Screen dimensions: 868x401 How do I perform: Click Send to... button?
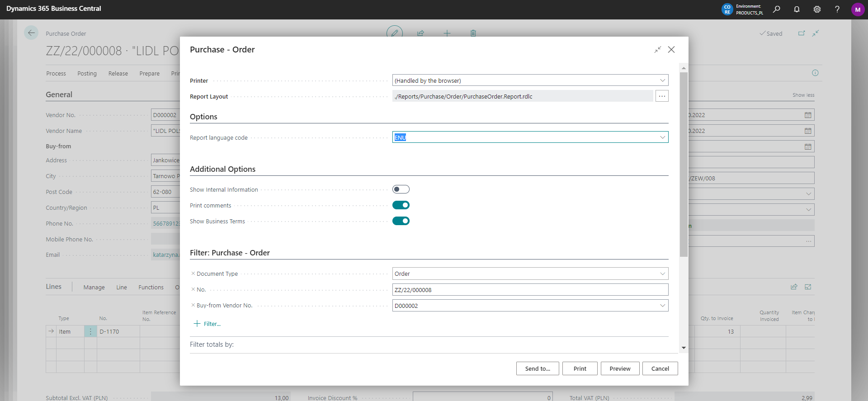click(x=538, y=368)
